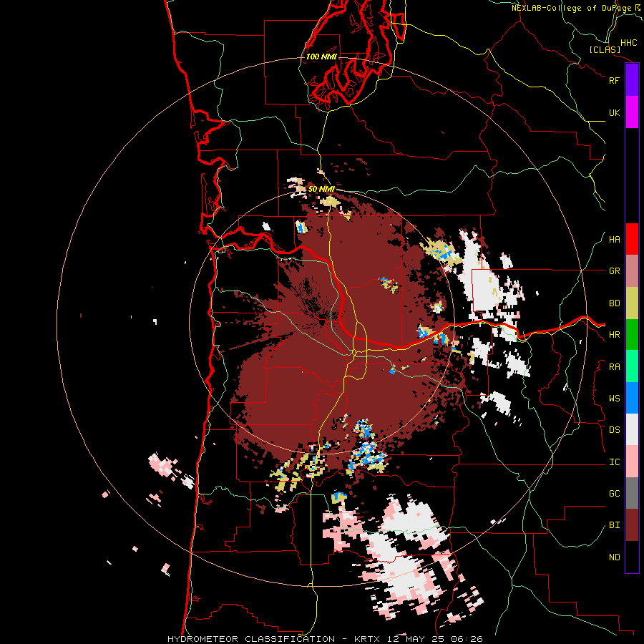Image resolution: width=644 pixels, height=644 pixels.
Task: Click the white DS legend swatch
Action: (632, 429)
